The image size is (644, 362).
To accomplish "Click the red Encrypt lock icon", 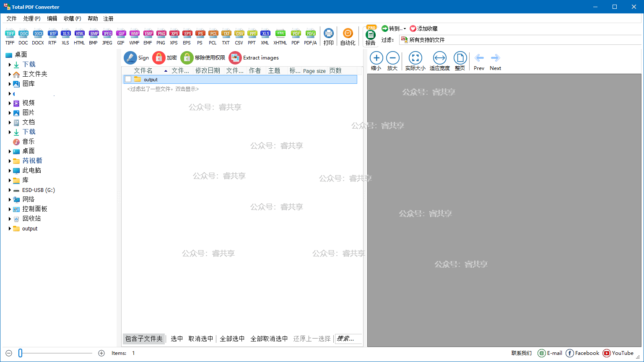I will point(159,58).
